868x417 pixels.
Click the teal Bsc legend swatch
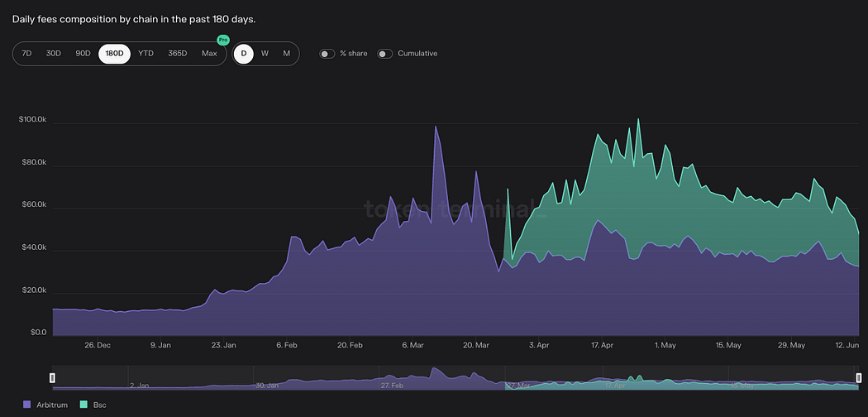tap(83, 405)
